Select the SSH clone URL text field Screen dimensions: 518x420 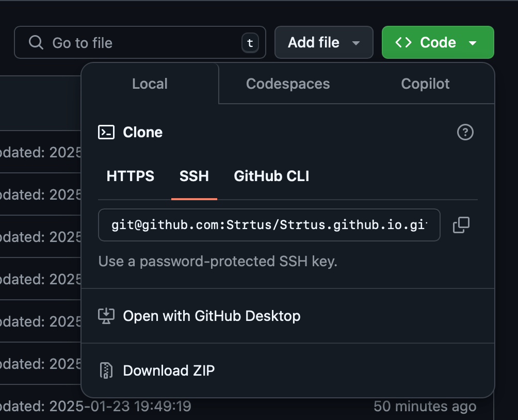pos(269,225)
